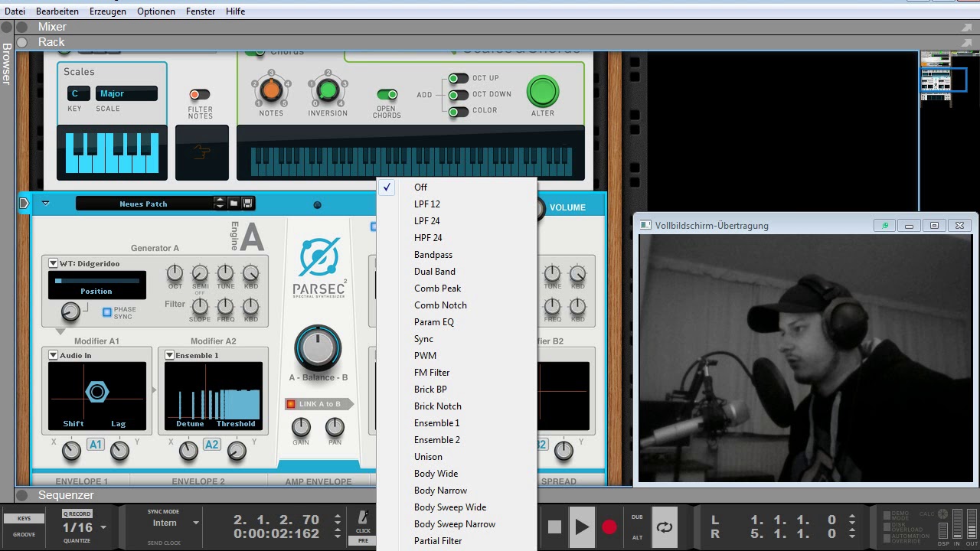Open the 1/16 quantize value dropdown
Image resolution: width=980 pixels, height=551 pixels.
click(84, 527)
